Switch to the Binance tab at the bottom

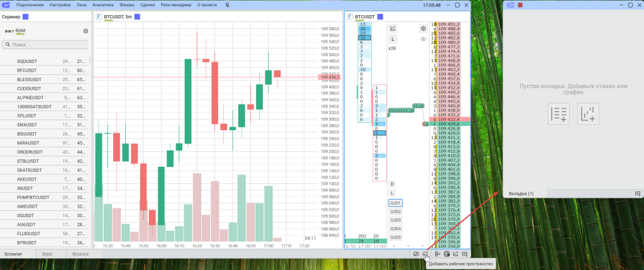pyautogui.click(x=80, y=253)
